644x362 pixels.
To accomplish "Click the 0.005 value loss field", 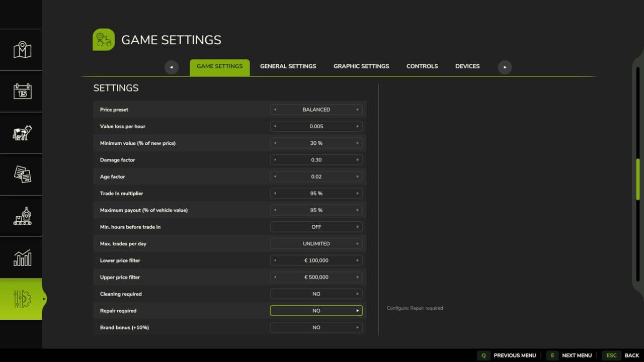I will coord(316,126).
